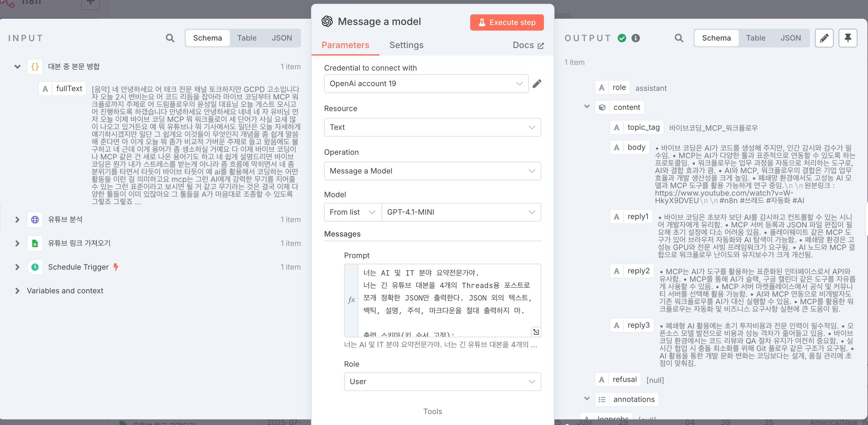Image resolution: width=868 pixels, height=425 pixels.
Task: Click the body field pill
Action: click(629, 147)
